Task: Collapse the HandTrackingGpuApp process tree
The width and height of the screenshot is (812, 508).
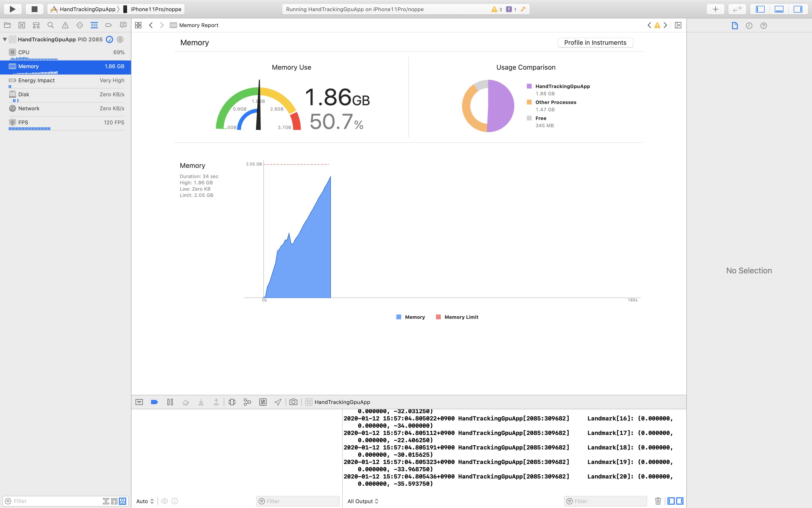Action: (x=5, y=39)
